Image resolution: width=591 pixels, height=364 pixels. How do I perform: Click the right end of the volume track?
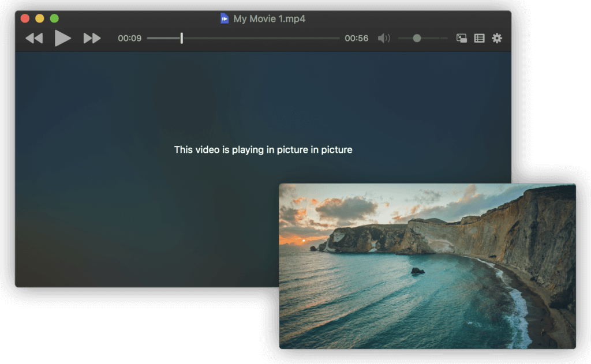[x=443, y=38]
